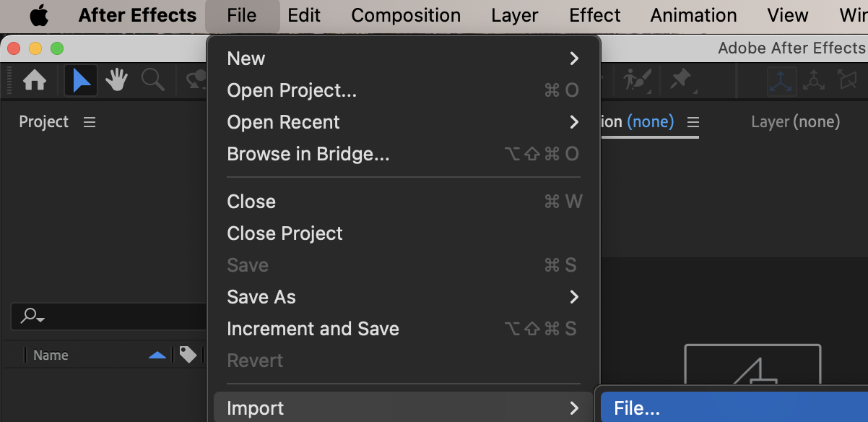Click the Project panel search field
The image size is (868, 422).
point(108,316)
